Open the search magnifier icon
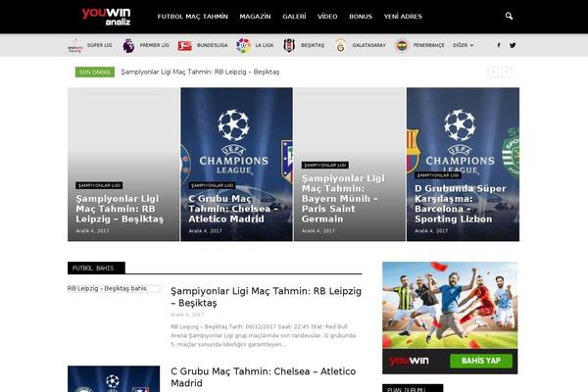Viewport: 588px width, 392px height. [x=509, y=16]
